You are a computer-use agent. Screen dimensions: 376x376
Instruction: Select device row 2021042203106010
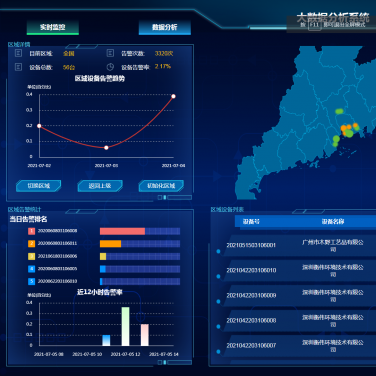click(x=300, y=270)
